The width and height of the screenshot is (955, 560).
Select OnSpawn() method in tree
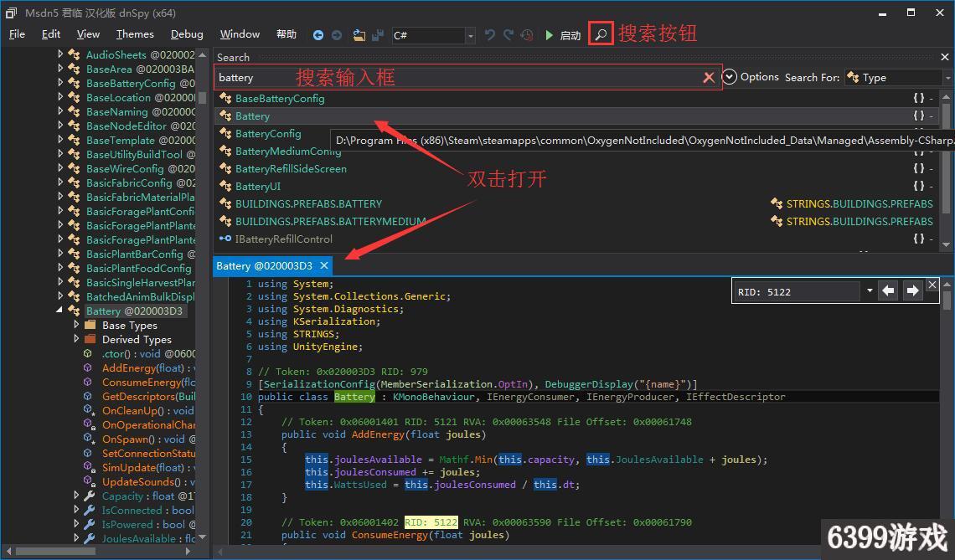pyautogui.click(x=148, y=439)
